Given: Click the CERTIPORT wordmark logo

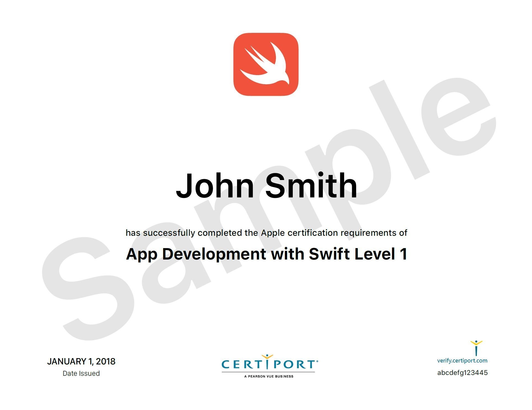Looking at the screenshot, I should point(269,364).
